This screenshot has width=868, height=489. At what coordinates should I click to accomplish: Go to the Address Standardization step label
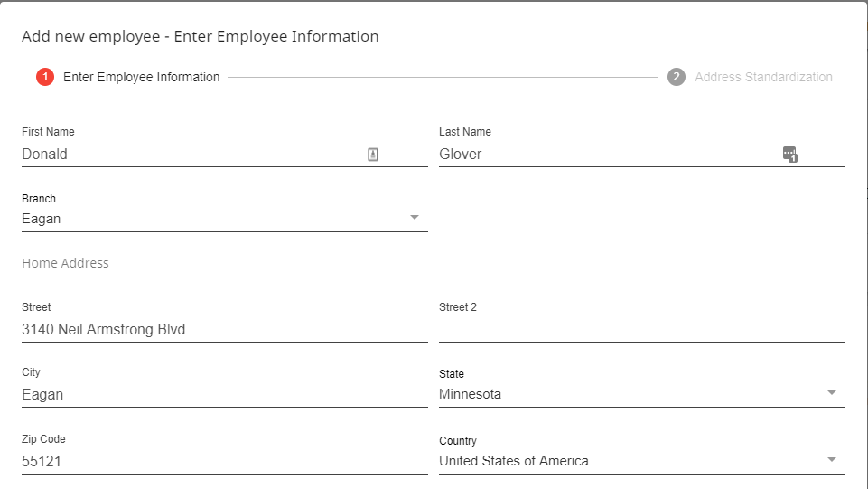[x=763, y=77]
